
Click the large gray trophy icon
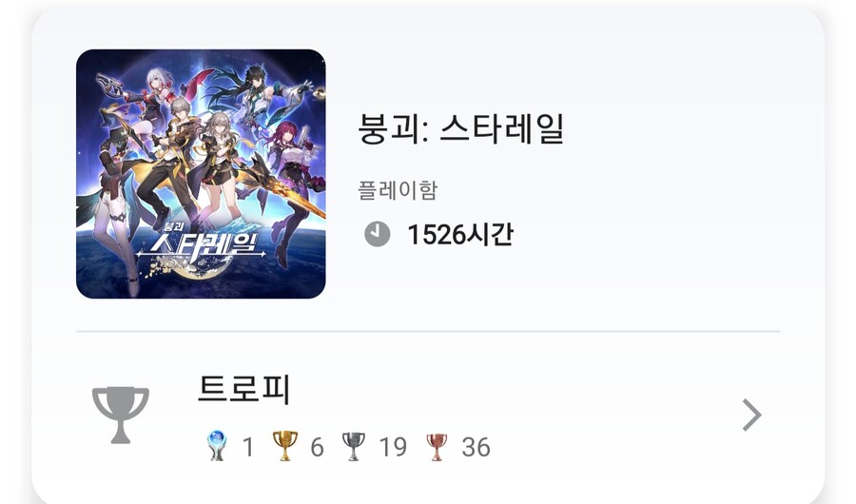coord(121,415)
